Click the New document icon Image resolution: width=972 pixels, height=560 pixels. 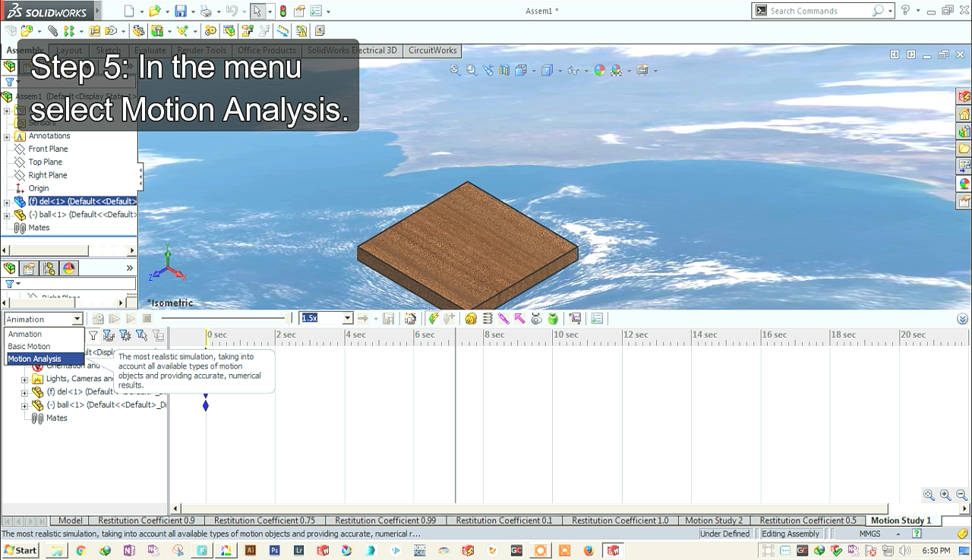(129, 11)
